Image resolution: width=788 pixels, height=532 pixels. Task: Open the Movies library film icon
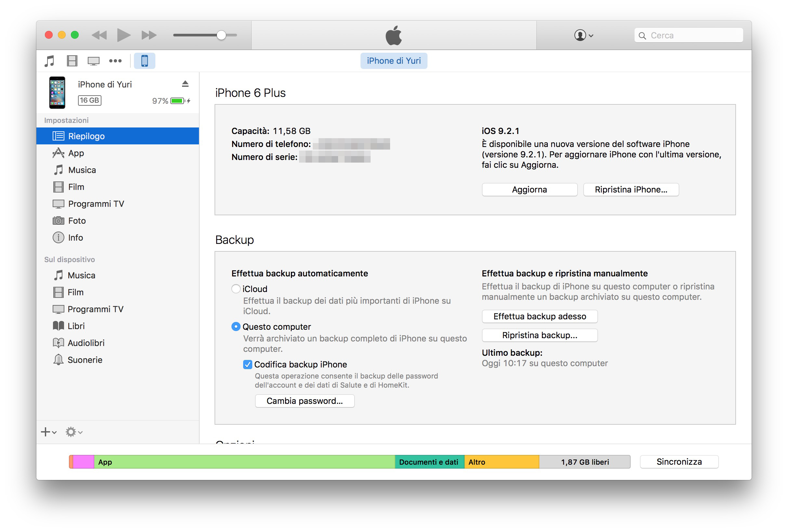pyautogui.click(x=72, y=61)
